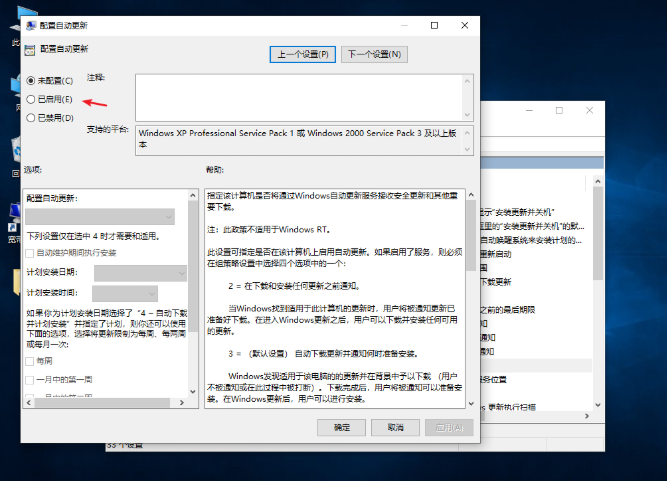
Task: Click the comment box scroll-up arrow
Action: tap(467, 81)
